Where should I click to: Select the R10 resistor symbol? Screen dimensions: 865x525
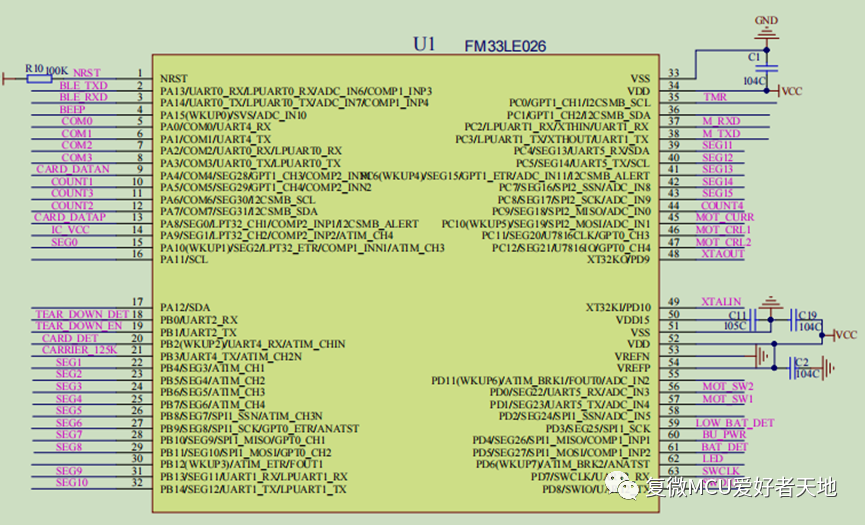(39, 79)
